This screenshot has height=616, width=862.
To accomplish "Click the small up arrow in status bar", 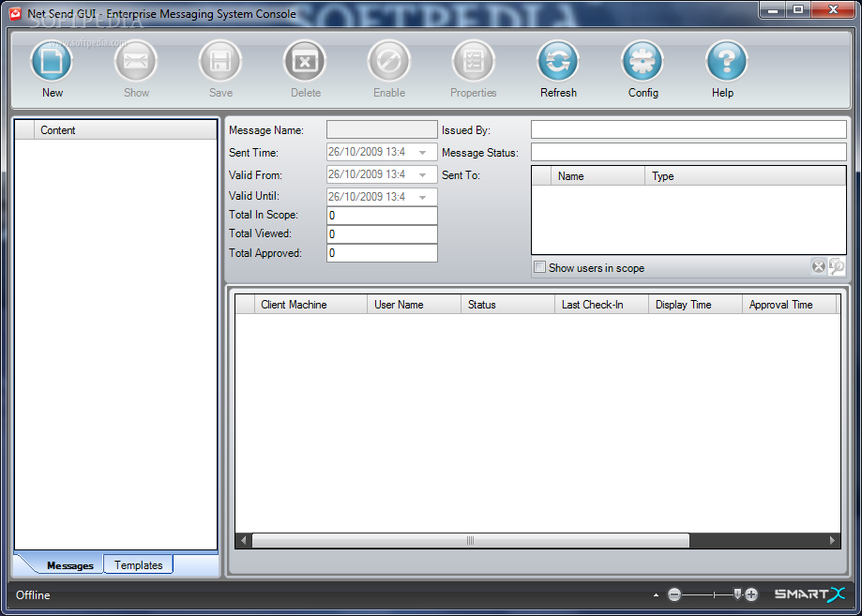I will click(x=656, y=594).
